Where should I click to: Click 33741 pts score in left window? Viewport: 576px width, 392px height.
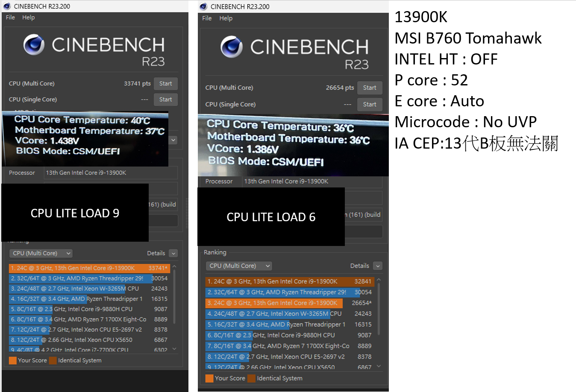137,84
